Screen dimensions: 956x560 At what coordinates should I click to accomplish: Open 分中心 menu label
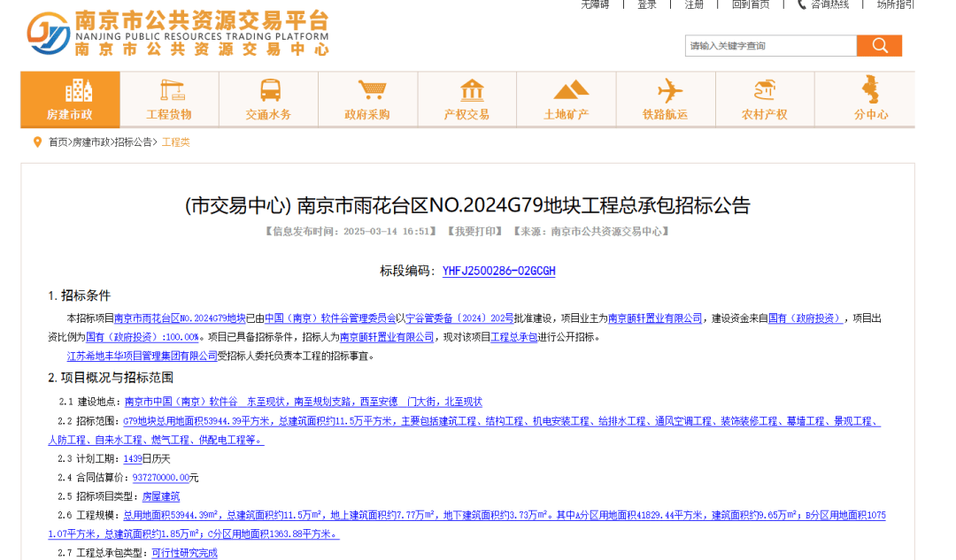point(871,114)
